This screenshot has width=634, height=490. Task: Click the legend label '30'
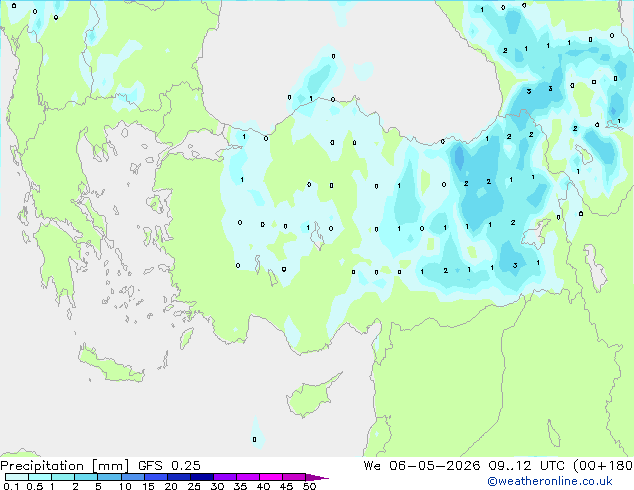[217, 486]
